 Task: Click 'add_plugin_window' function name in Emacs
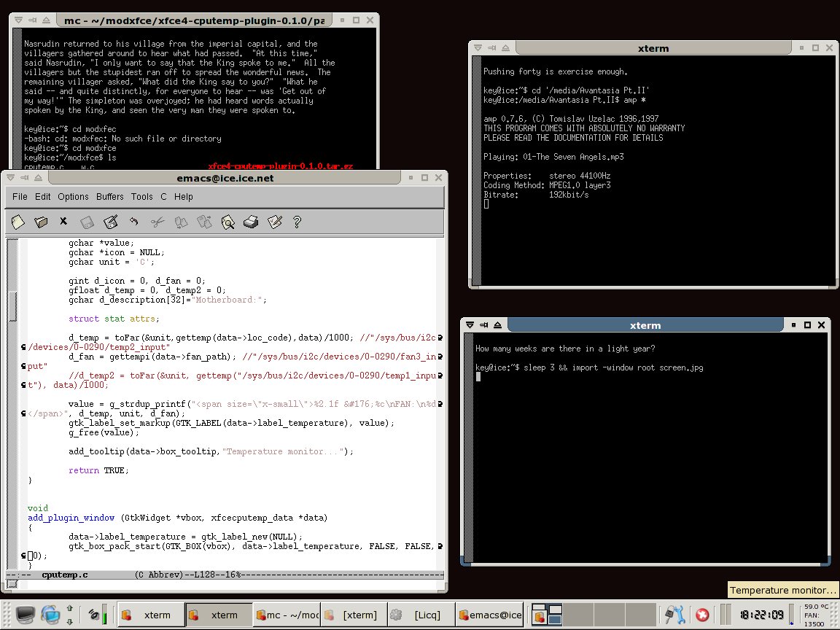(x=71, y=518)
